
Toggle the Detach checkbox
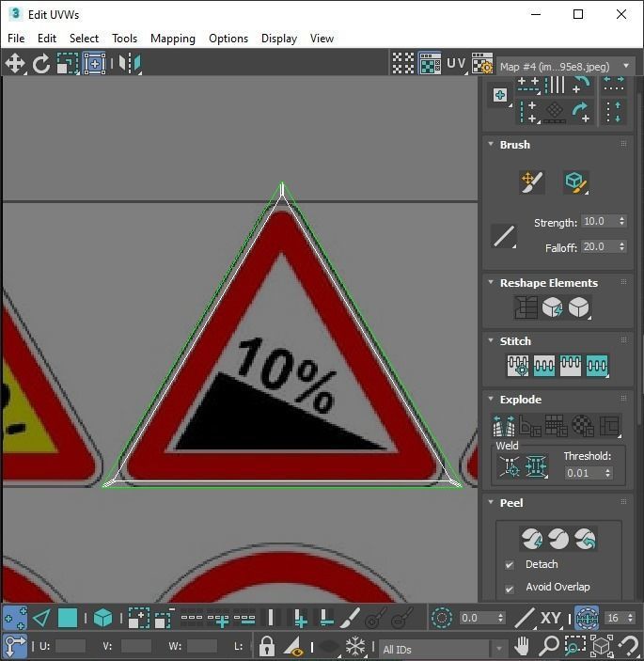(510, 565)
